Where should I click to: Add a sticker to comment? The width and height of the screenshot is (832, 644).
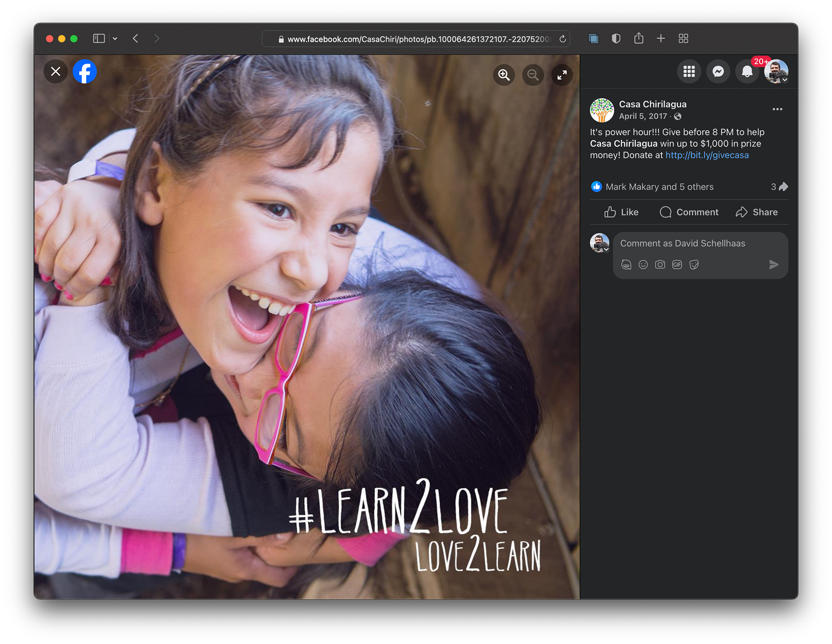point(694,265)
